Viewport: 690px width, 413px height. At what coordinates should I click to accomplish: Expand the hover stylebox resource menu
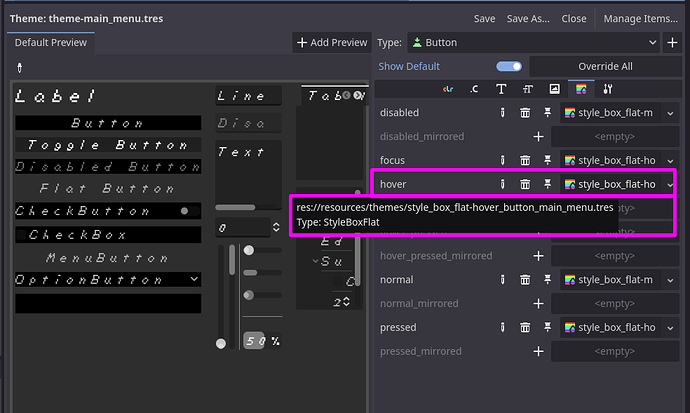click(x=670, y=185)
